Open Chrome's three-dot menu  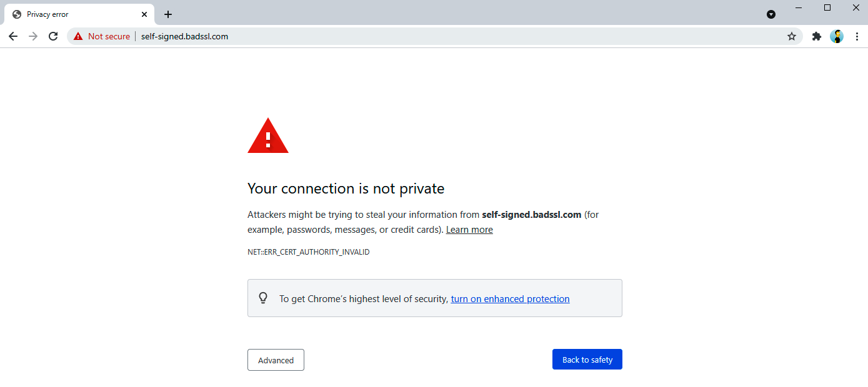(857, 36)
